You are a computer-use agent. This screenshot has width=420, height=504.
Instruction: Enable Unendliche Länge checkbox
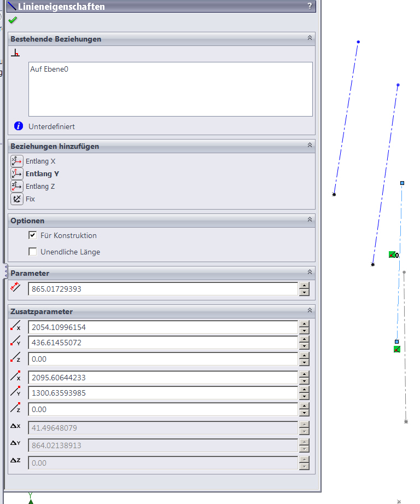pyautogui.click(x=32, y=252)
